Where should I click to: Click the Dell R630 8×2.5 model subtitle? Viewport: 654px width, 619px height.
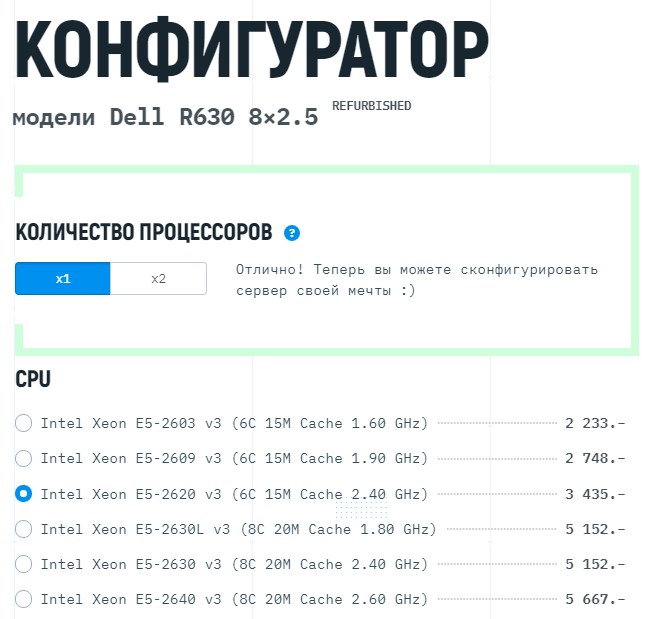click(165, 118)
